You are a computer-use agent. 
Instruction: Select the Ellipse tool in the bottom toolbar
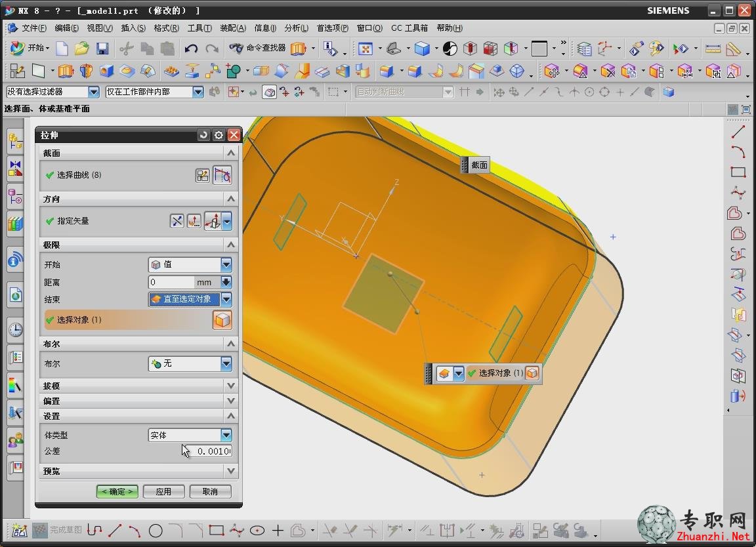click(x=257, y=531)
